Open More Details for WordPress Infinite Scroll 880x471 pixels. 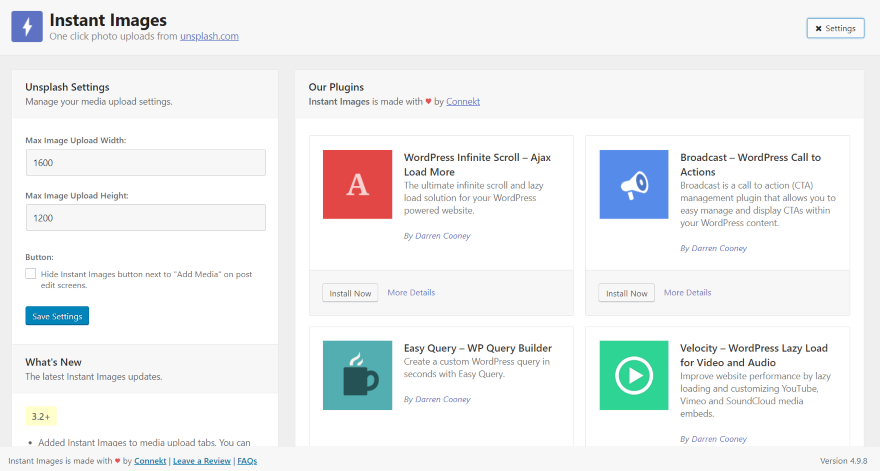(411, 293)
